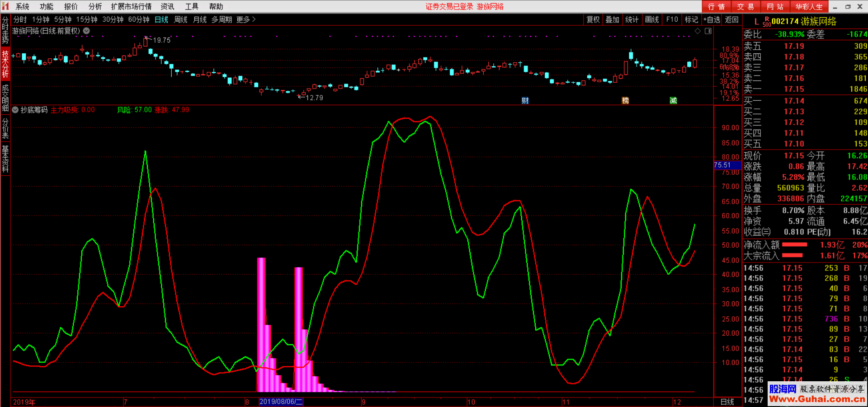Click the red application logo icon
The height and width of the screenshot is (407, 868).
coord(5,6)
